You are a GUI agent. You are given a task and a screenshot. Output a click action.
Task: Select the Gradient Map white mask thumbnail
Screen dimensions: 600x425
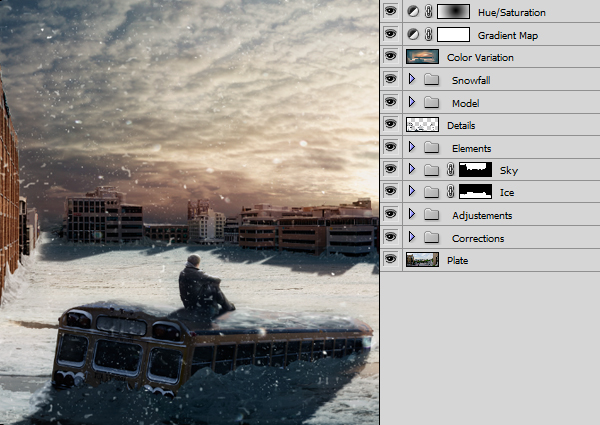point(453,34)
